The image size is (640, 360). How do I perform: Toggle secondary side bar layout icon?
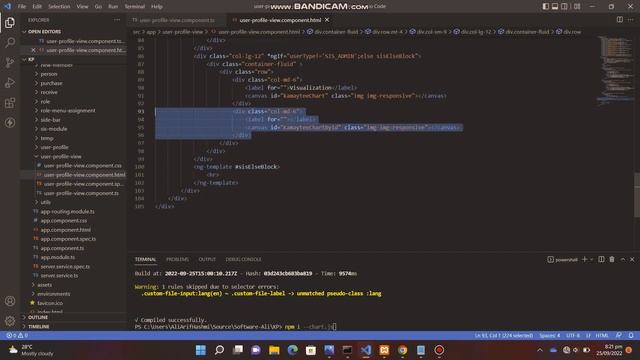(x=564, y=7)
